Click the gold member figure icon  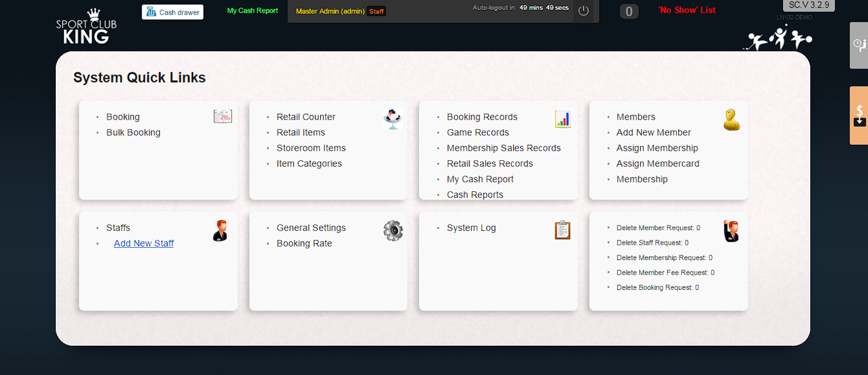(x=731, y=119)
